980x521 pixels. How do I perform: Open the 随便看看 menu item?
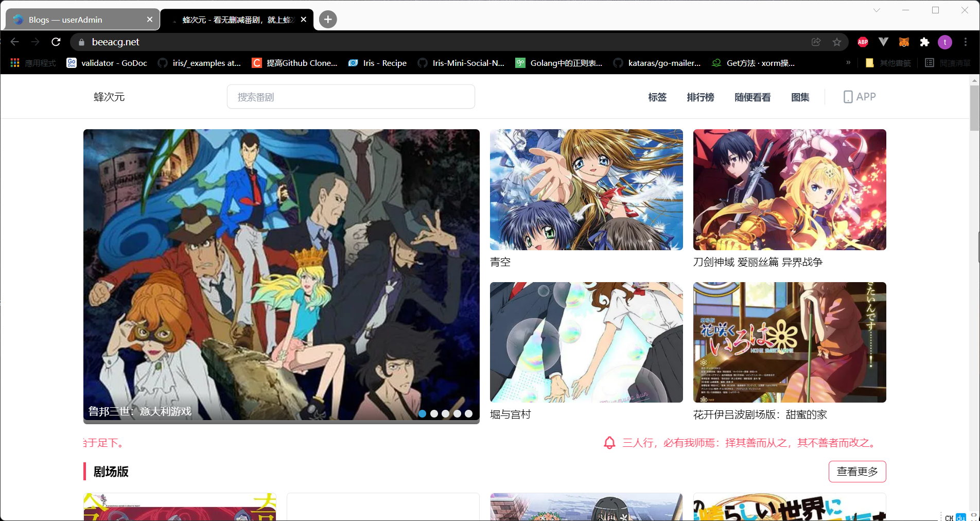pos(752,97)
